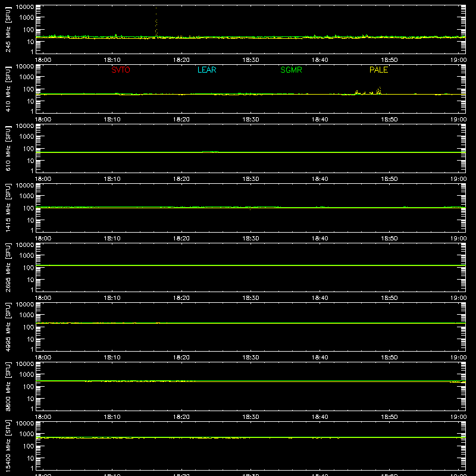The width and height of the screenshot is (476, 476).
Task: Click the 18:20 label under the 245 MHz plot
Action: [x=181, y=60]
